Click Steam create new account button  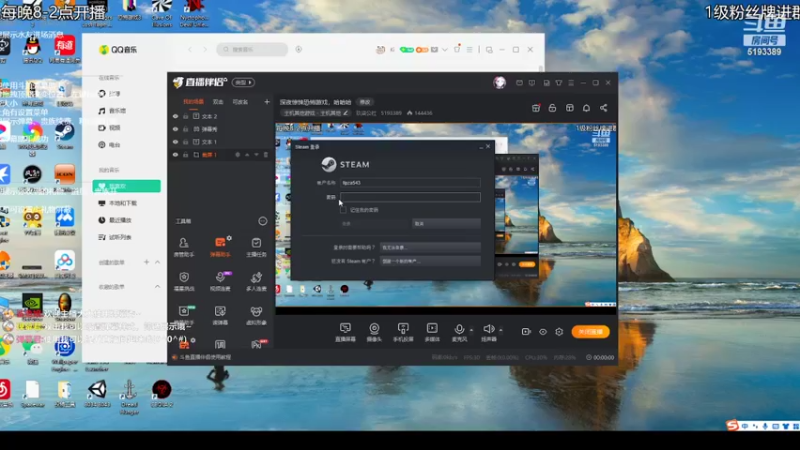pos(430,261)
